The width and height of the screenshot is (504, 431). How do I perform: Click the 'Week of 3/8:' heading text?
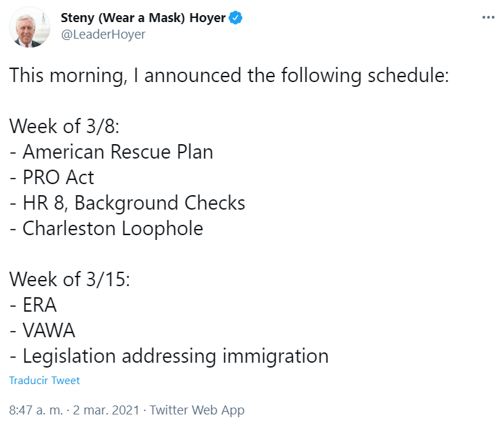[64, 126]
